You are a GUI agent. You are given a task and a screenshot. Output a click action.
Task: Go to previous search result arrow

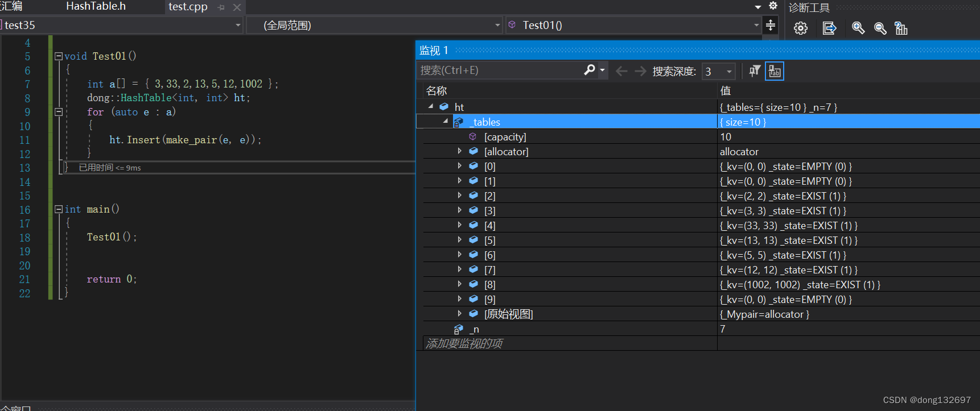(621, 71)
